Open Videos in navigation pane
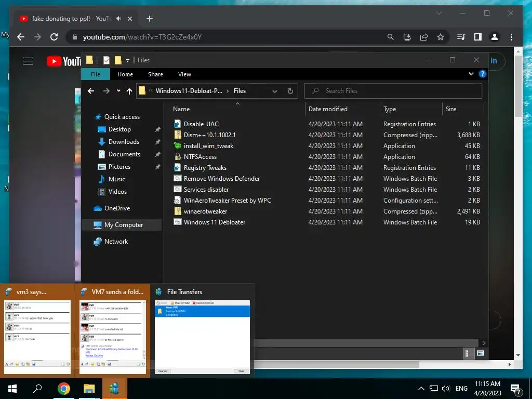The width and height of the screenshot is (532, 399). coord(117,192)
